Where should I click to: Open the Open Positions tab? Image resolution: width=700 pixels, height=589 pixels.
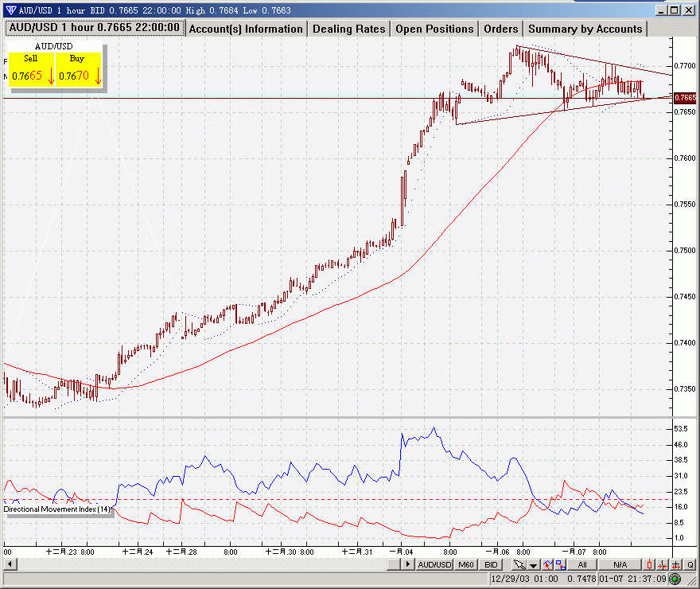tap(434, 29)
